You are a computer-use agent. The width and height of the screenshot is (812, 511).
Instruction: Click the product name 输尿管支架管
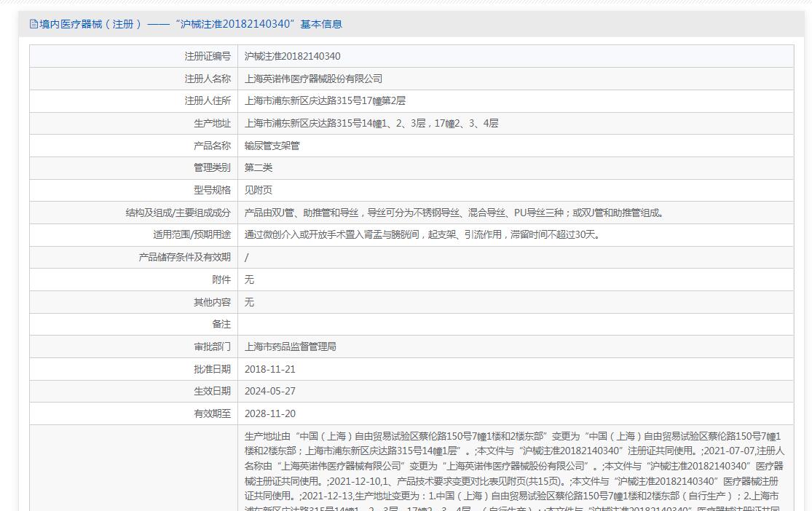[x=272, y=146]
